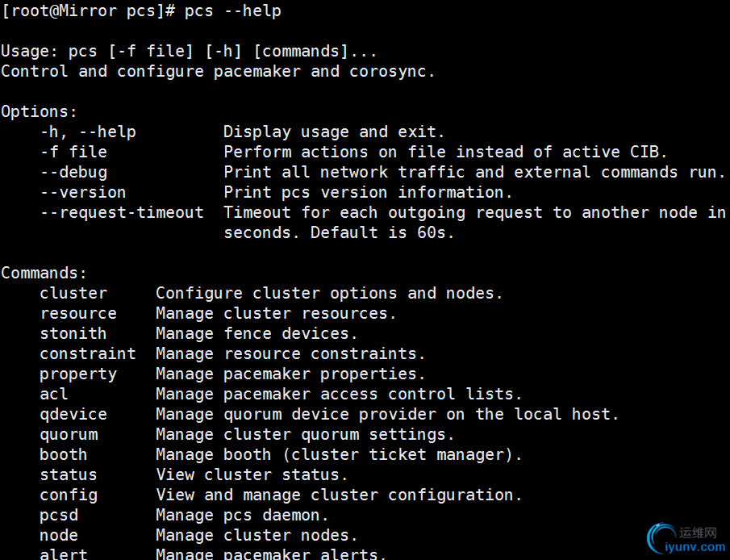The height and width of the screenshot is (560, 730).
Task: Click the 'cluster' command word
Action: point(73,293)
